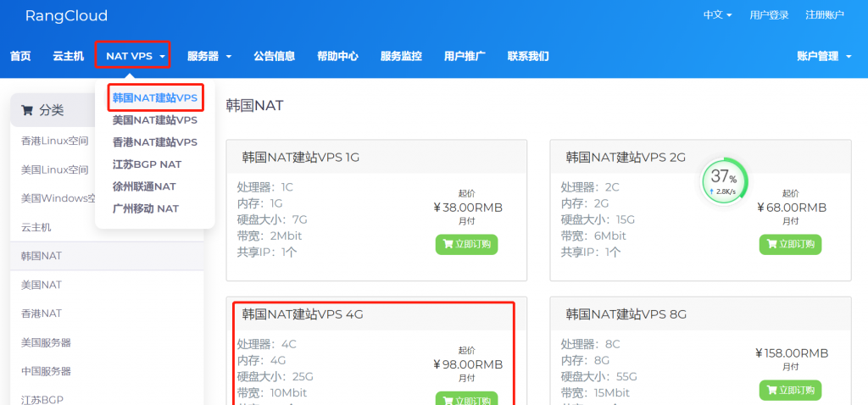
Task: Click 注册账户 link
Action: 825,15
